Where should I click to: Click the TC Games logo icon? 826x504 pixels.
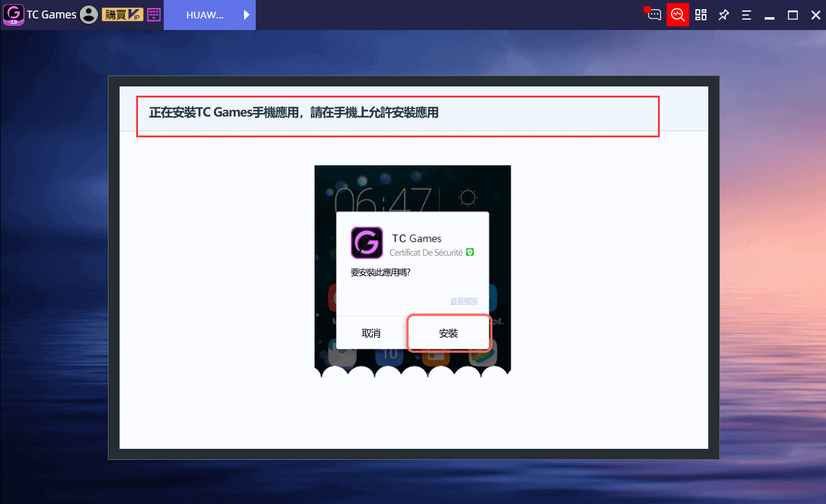point(13,15)
